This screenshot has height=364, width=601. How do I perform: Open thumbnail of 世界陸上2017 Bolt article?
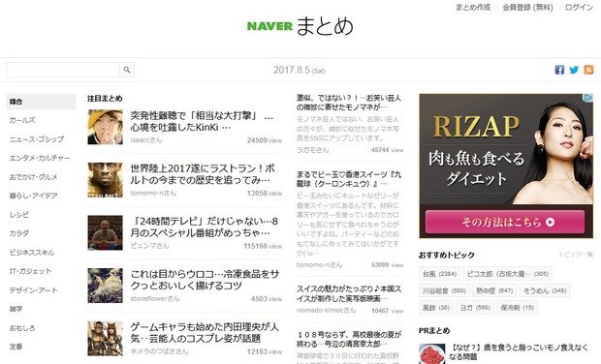point(105,180)
